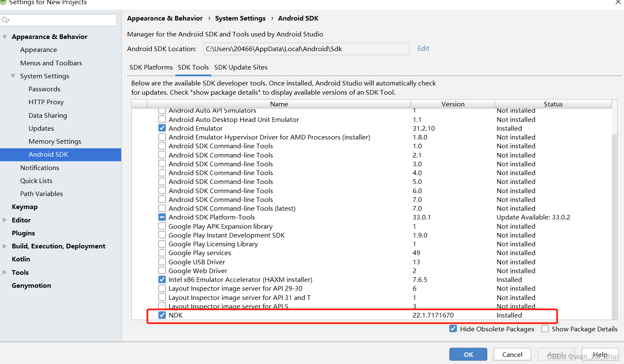Screen dimensions: 624x364
Task: Check Android SDK Command-line Tools version 1.0
Action: point(162,146)
